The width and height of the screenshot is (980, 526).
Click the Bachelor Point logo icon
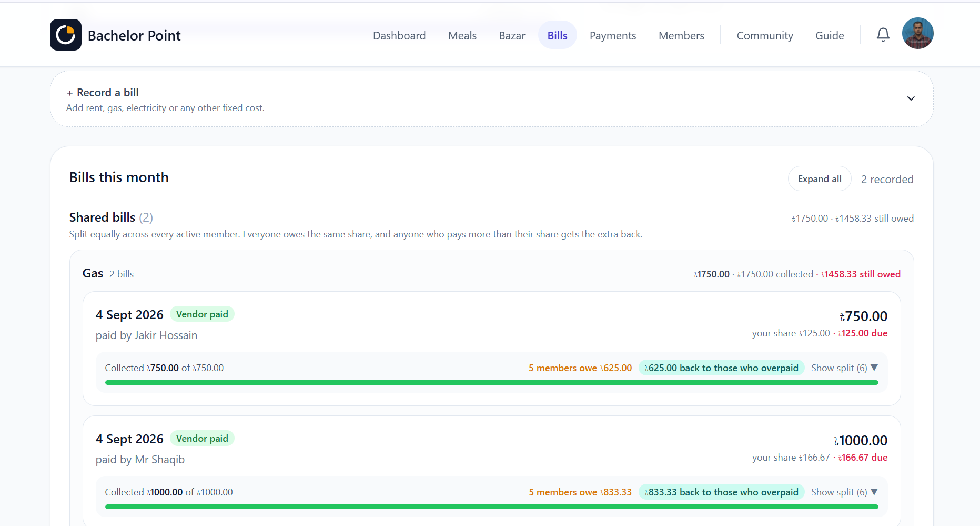[x=66, y=35]
